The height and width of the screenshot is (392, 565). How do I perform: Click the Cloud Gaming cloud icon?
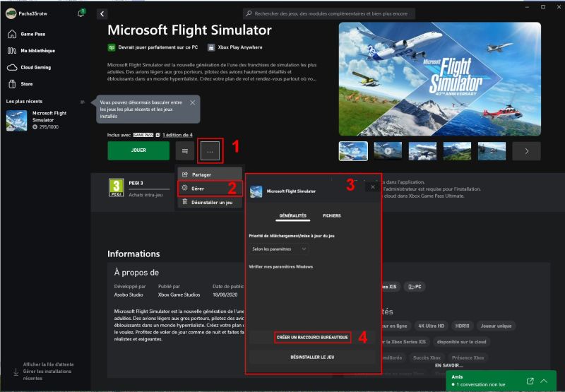(x=12, y=67)
